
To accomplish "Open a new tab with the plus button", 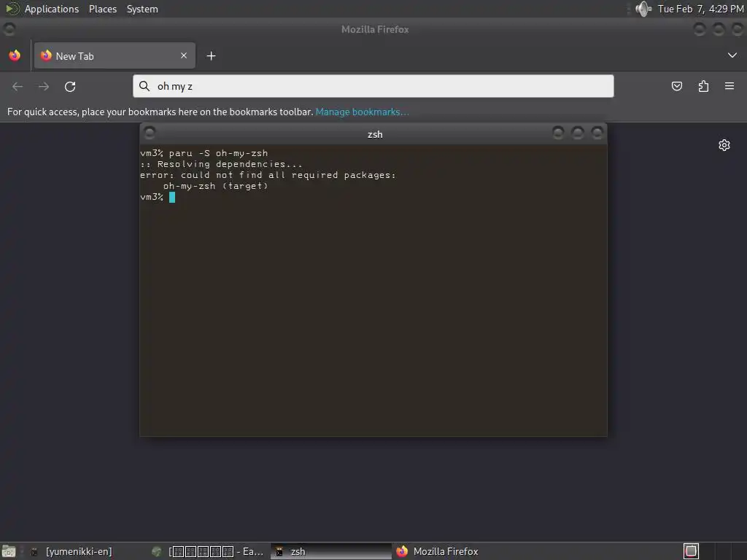I will point(211,56).
